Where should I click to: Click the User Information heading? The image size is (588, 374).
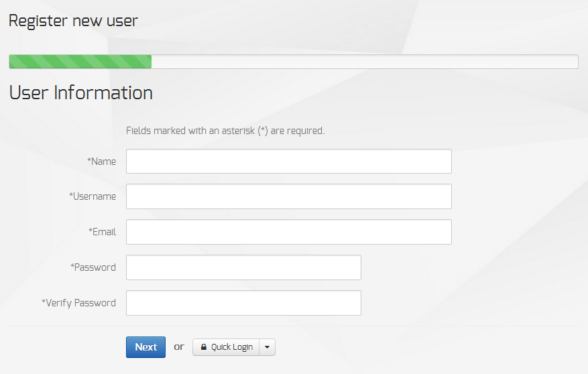click(x=81, y=92)
